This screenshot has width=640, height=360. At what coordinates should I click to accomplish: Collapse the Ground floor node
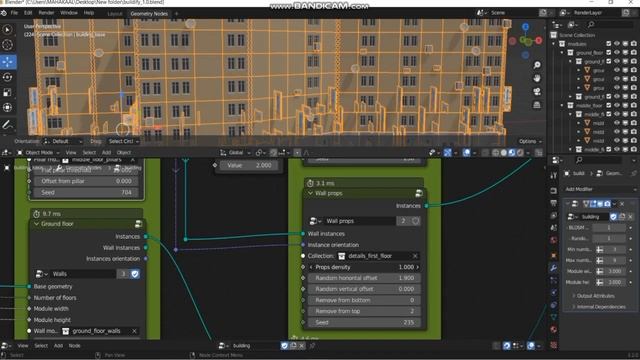[36, 224]
